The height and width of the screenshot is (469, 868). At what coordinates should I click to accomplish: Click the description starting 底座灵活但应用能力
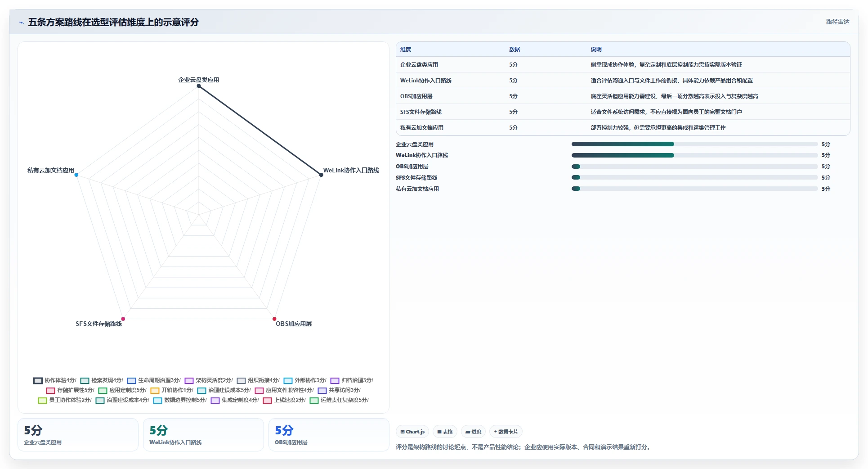point(675,96)
